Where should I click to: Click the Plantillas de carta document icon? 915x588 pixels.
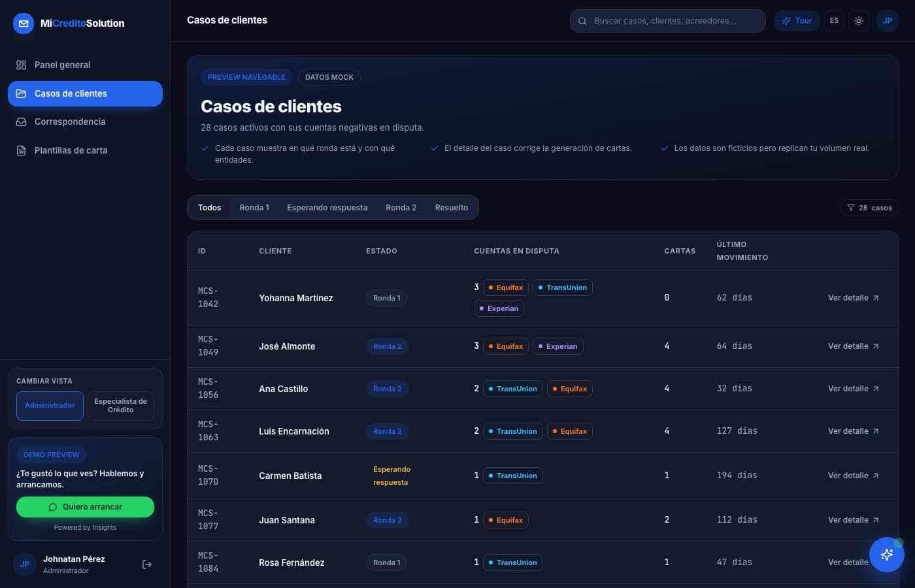(22, 150)
